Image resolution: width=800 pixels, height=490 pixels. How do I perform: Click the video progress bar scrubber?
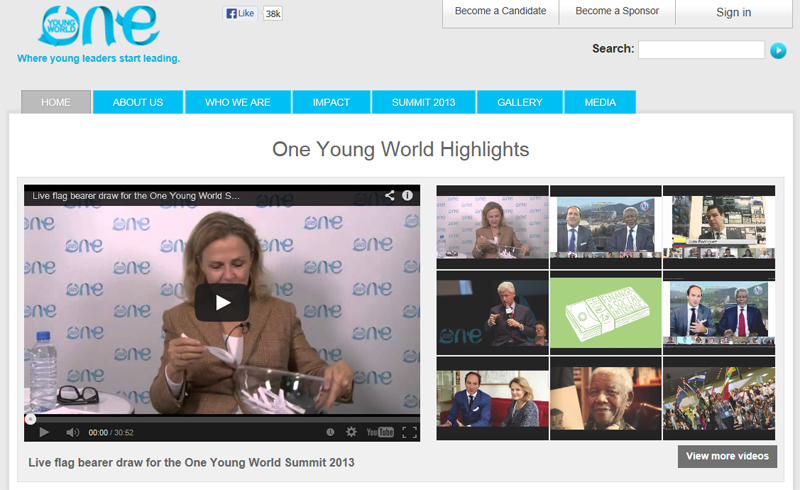tap(31, 420)
